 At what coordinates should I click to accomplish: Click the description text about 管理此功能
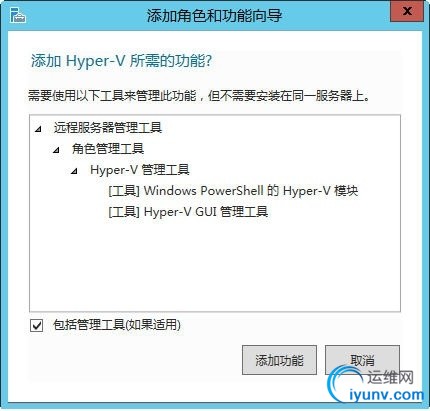click(199, 96)
